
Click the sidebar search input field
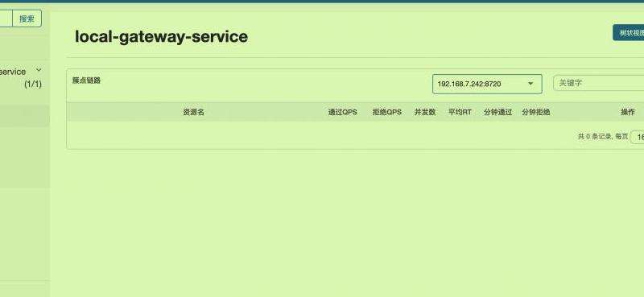click(6, 19)
